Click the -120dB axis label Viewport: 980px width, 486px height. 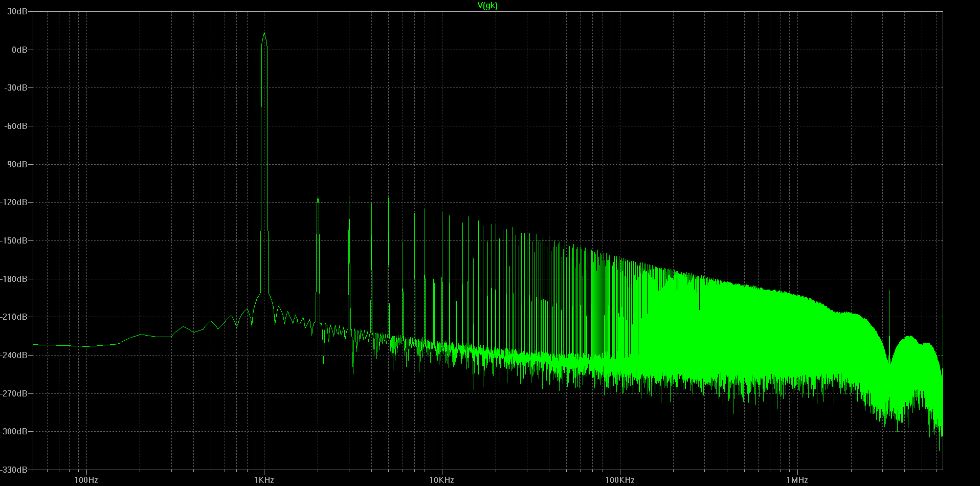click(14, 202)
